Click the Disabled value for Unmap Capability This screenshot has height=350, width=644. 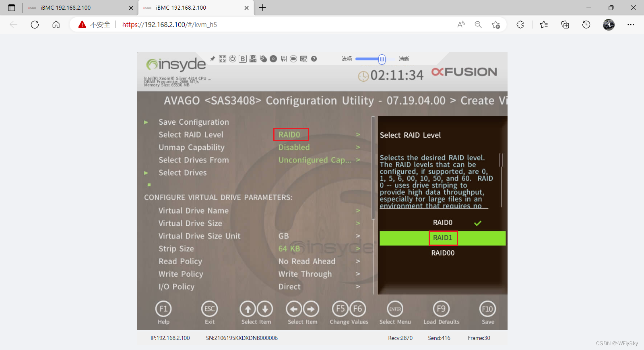pos(294,147)
